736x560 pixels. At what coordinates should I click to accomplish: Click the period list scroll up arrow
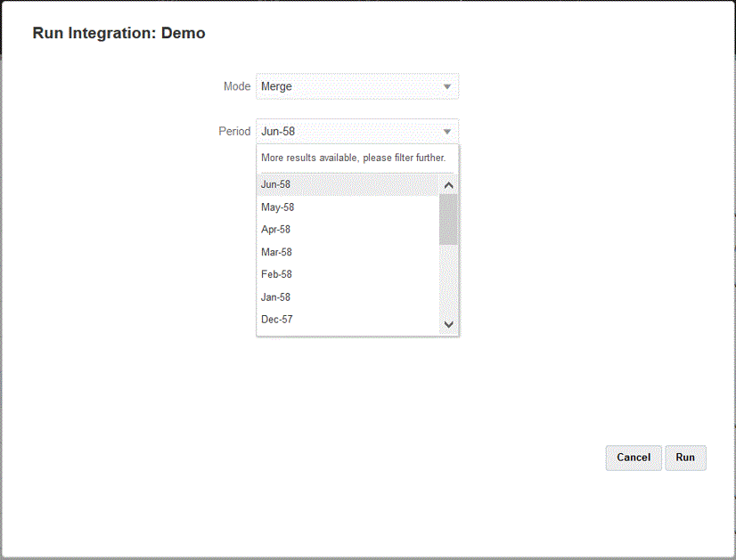(448, 186)
